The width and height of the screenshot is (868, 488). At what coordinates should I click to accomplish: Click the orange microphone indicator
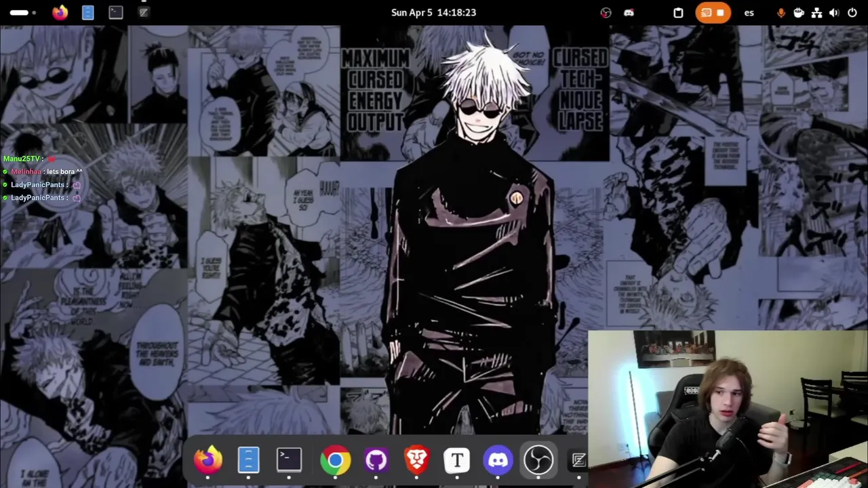click(x=781, y=12)
